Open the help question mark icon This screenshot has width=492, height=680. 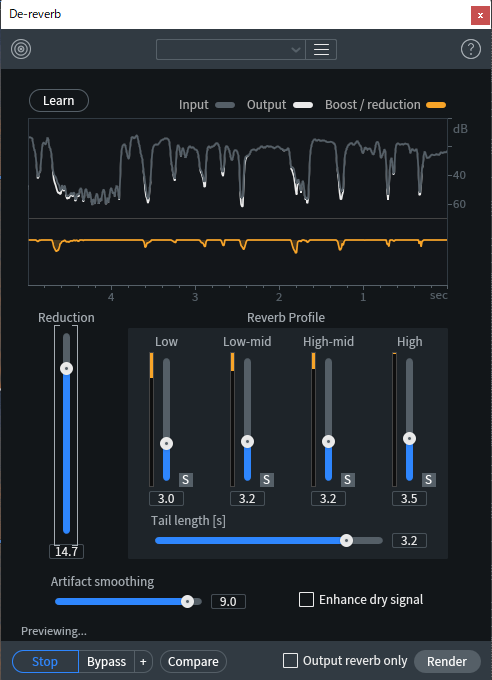(471, 49)
